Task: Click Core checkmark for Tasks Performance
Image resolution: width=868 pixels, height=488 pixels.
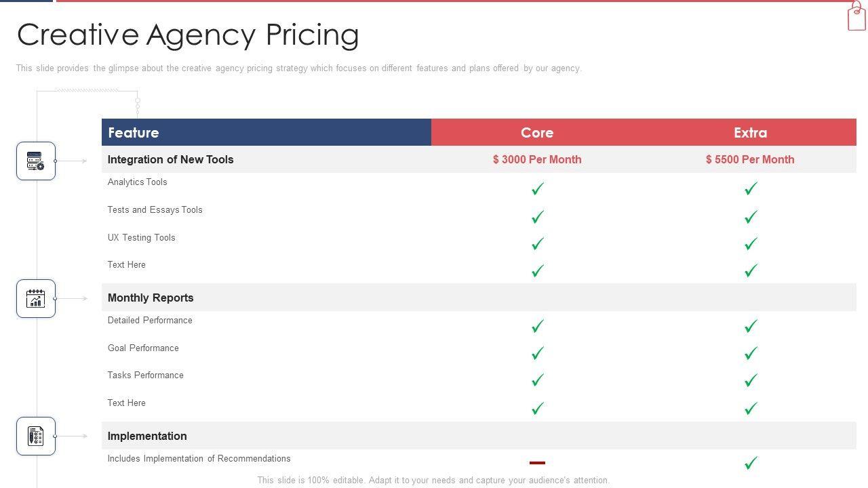Action: (x=538, y=381)
